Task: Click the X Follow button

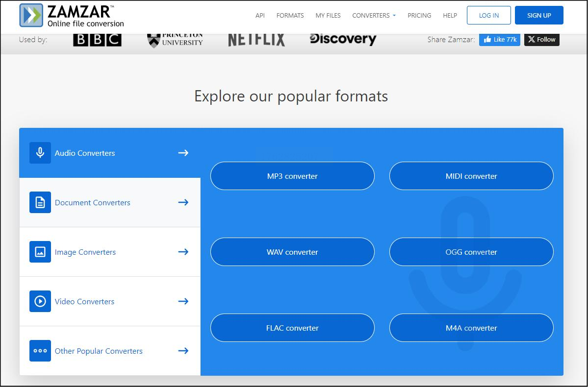Action: pyautogui.click(x=541, y=39)
